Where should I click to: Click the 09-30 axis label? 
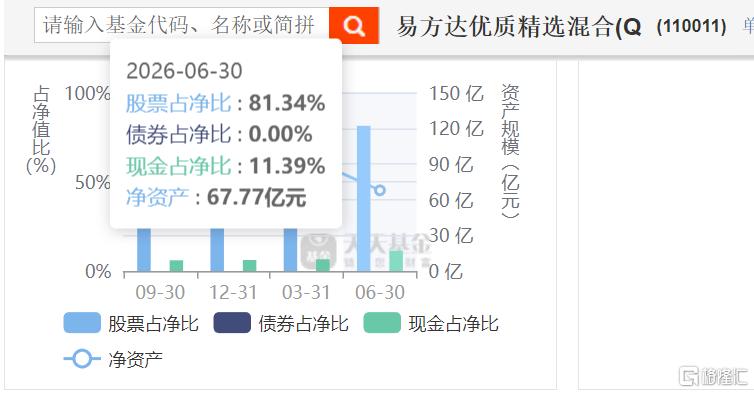coord(160,292)
